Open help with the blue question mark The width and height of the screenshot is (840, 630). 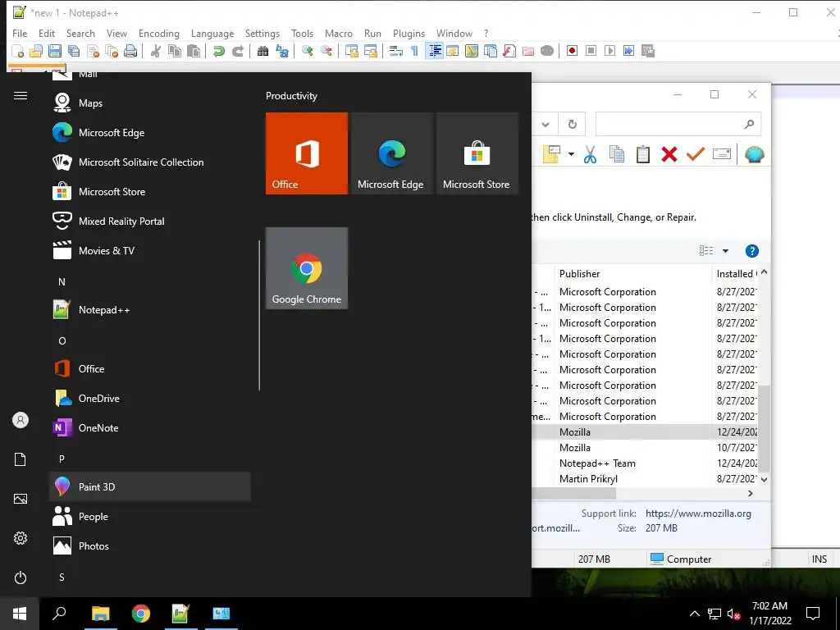click(x=751, y=251)
